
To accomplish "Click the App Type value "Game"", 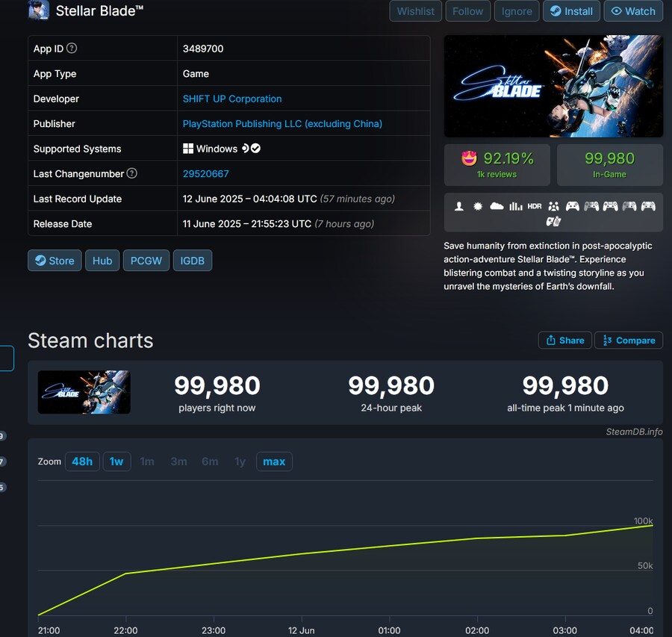I will [196, 74].
